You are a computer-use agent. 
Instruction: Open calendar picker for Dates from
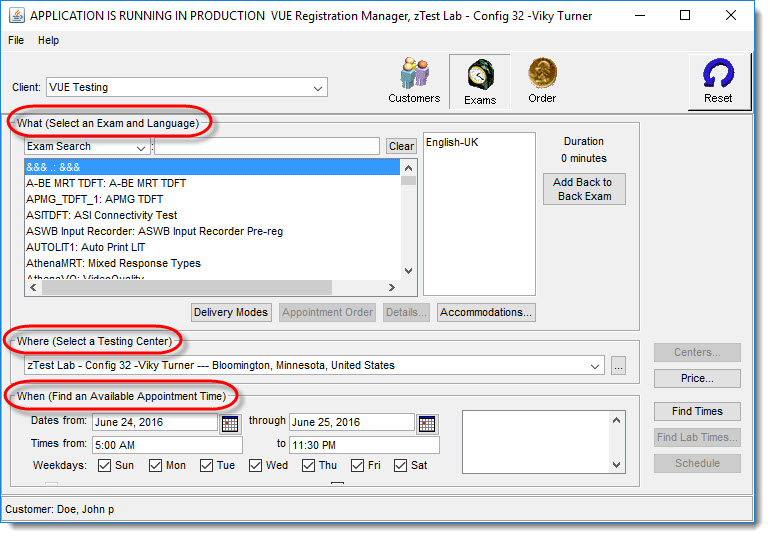click(230, 424)
